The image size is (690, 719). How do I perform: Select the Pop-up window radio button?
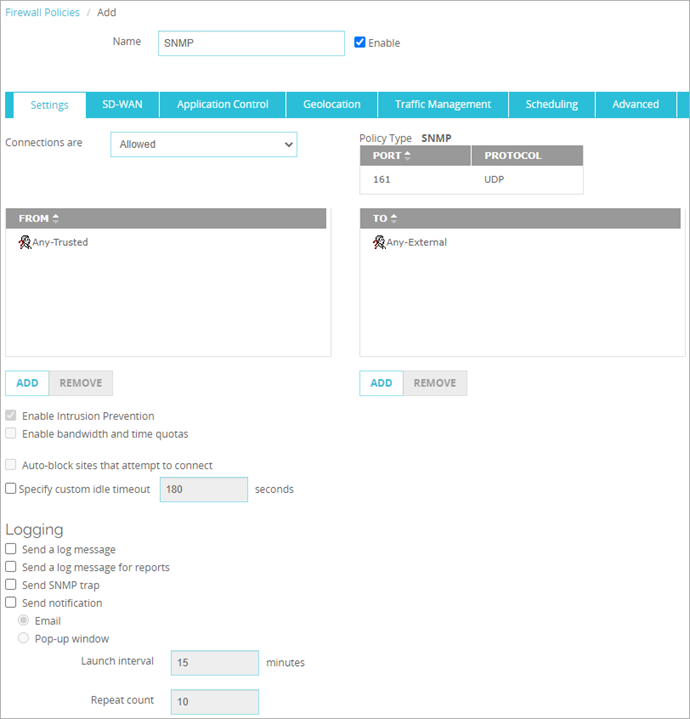click(x=23, y=639)
